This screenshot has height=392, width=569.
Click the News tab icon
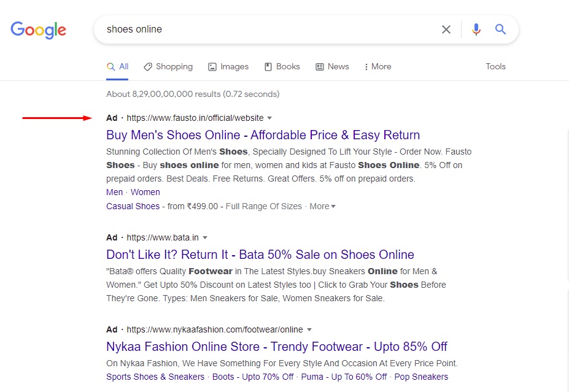point(319,66)
